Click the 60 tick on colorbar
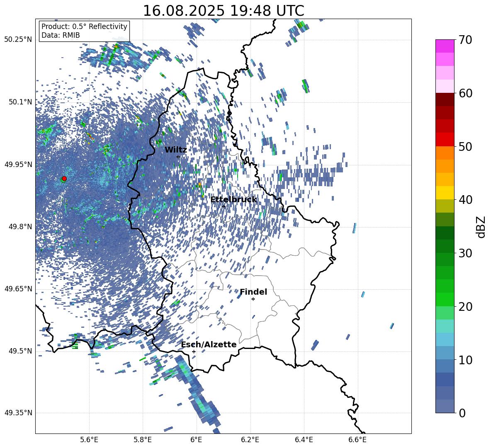491x448 pixels. coord(465,93)
